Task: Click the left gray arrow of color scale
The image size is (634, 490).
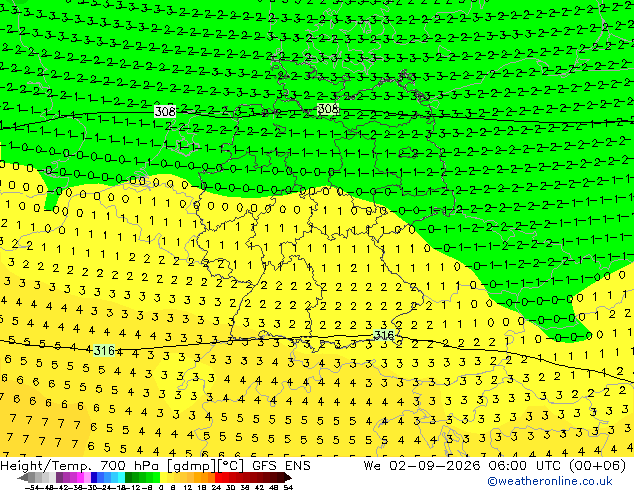Action: [x=23, y=477]
